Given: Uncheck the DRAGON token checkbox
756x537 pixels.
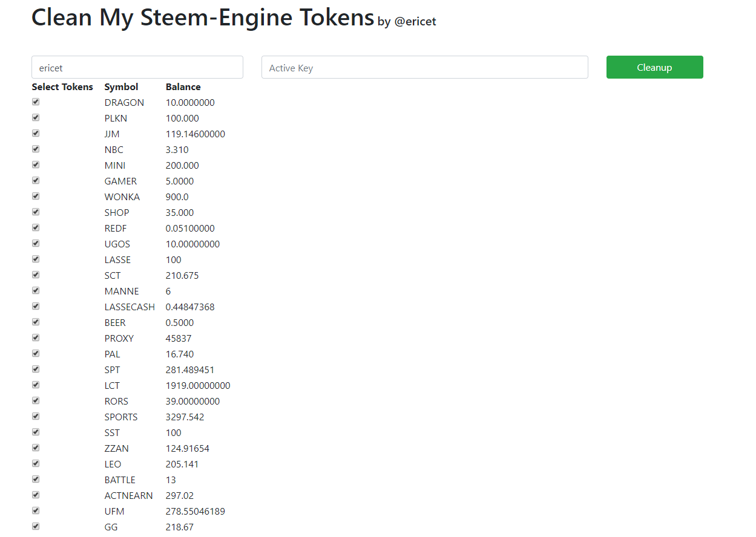Looking at the screenshot, I should pyautogui.click(x=36, y=102).
